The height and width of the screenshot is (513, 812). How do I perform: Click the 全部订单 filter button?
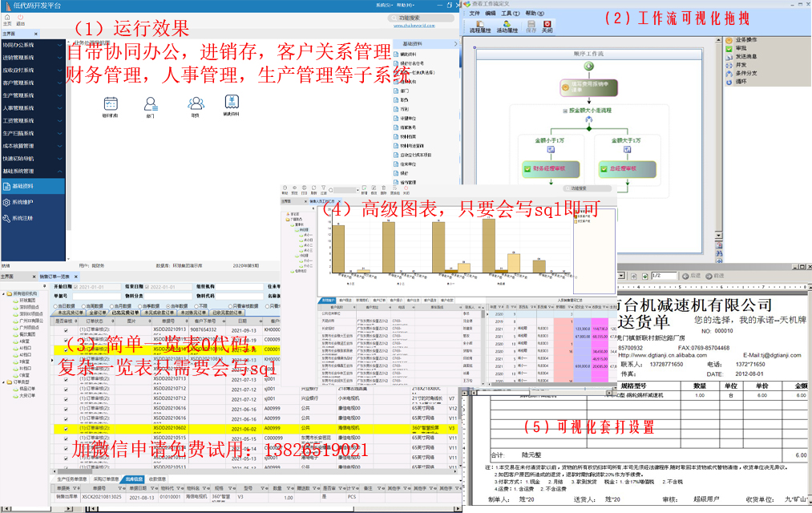pyautogui.click(x=98, y=313)
